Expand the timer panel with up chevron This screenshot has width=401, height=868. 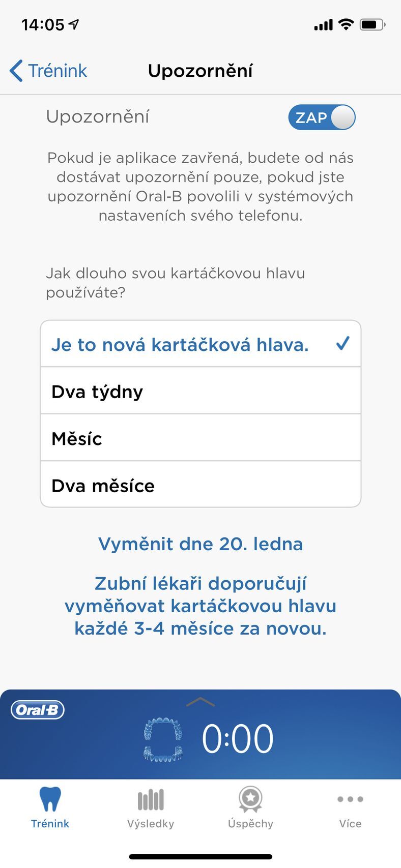click(200, 702)
